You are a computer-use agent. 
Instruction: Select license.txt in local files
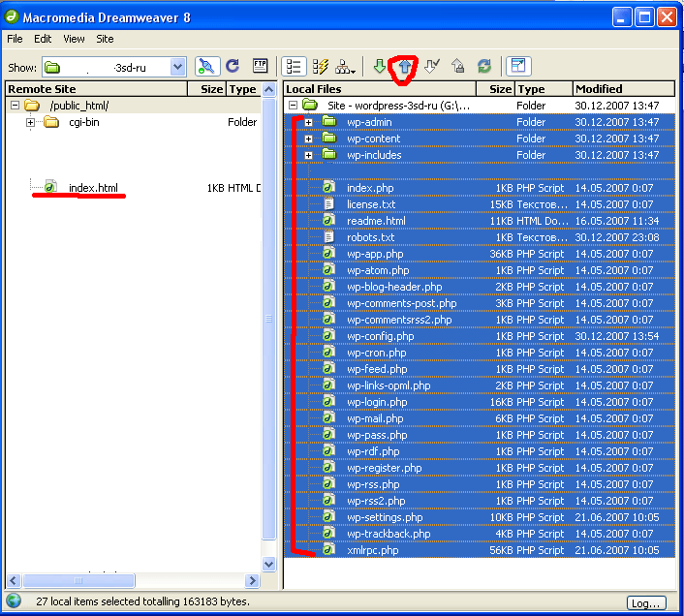tap(371, 204)
